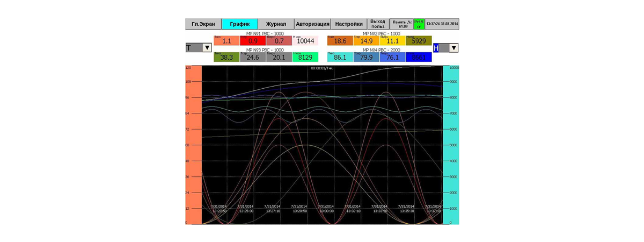Viewport: 644px width, 242px height.
Task: Select the highlighted График tab
Action: click(x=240, y=24)
